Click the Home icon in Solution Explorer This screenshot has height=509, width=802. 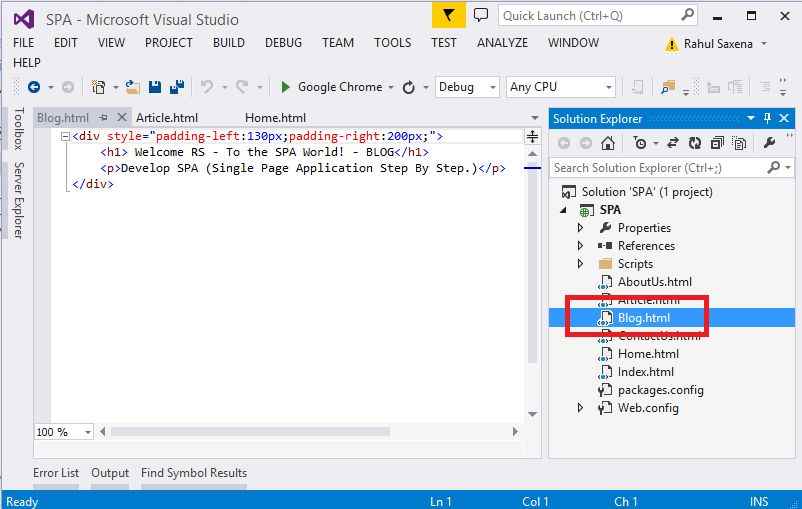[608, 143]
